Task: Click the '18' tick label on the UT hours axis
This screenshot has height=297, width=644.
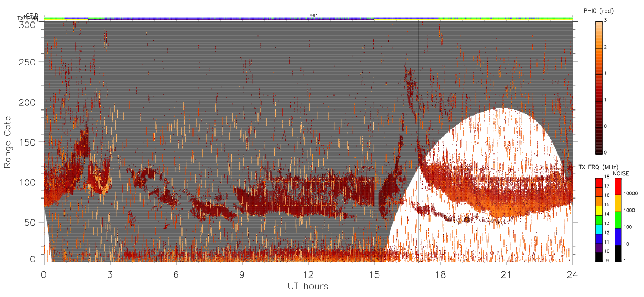Action: (440, 274)
